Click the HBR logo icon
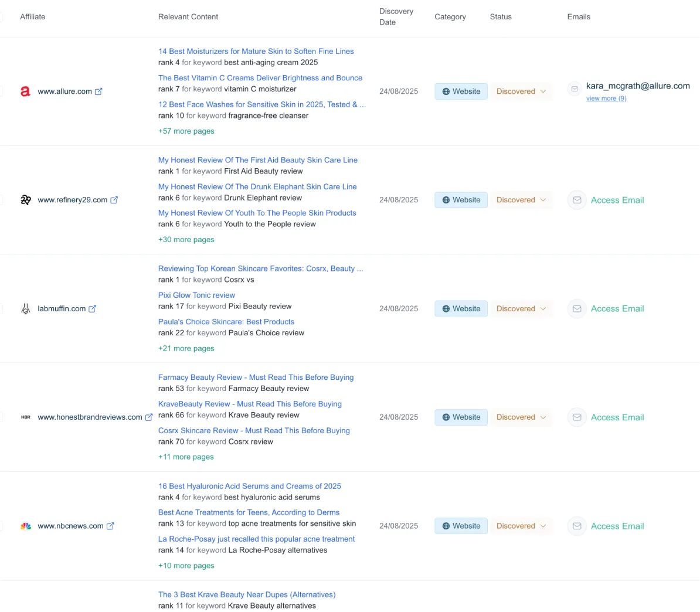Viewport: 700px width, 612px height. coord(25,417)
